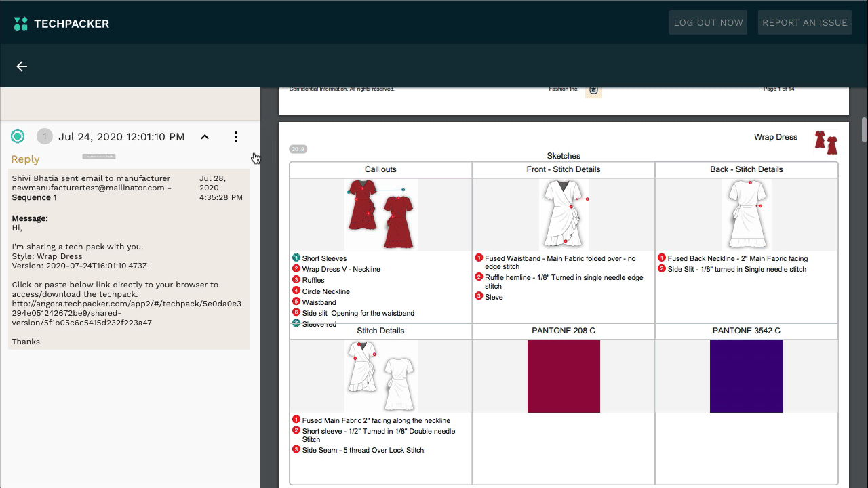Click callout marker 1 Short Sleeves
This screenshot has width=868, height=488.
click(296, 258)
